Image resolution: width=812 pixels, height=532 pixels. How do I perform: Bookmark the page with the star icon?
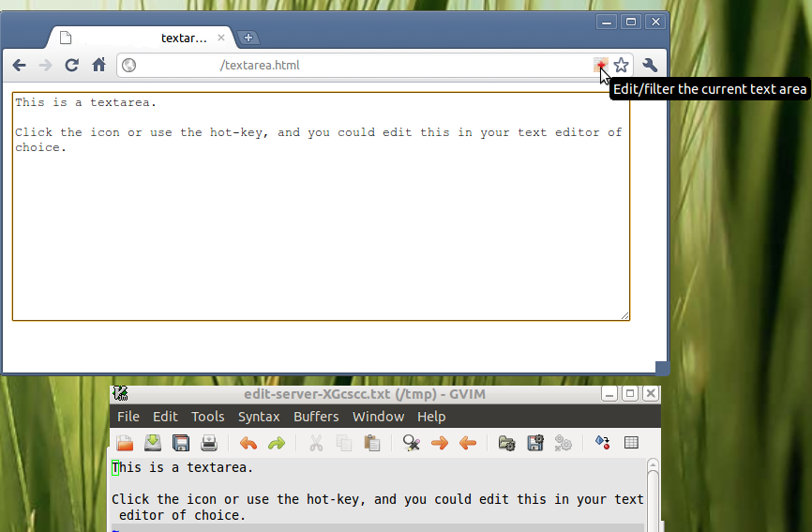coord(621,66)
